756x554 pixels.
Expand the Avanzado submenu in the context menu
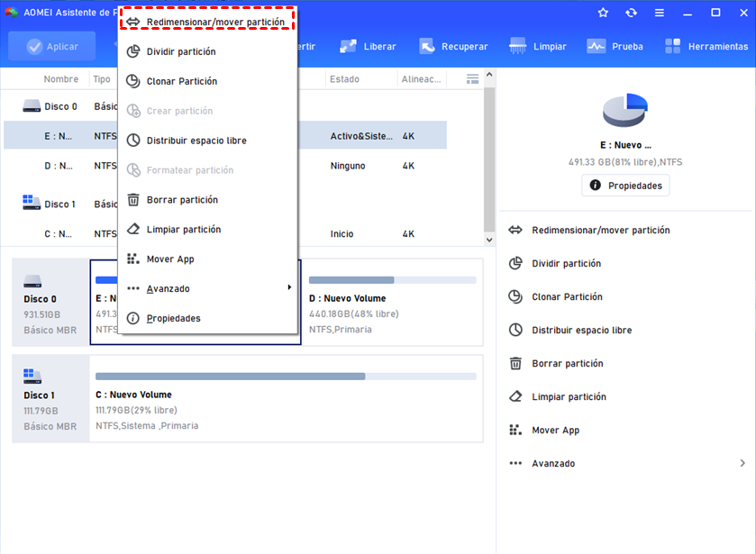click(x=207, y=288)
